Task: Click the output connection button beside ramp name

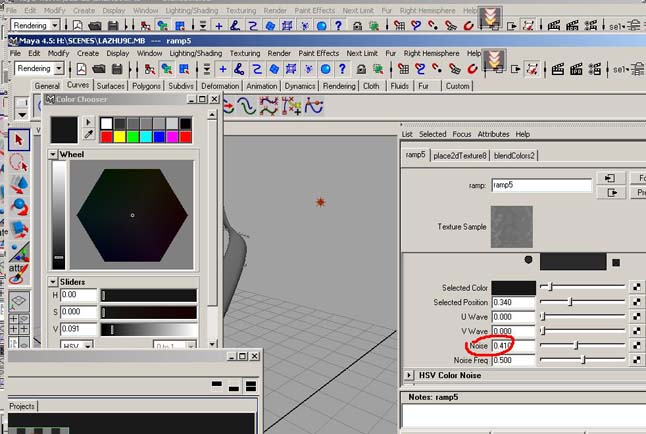Action: coord(611,192)
